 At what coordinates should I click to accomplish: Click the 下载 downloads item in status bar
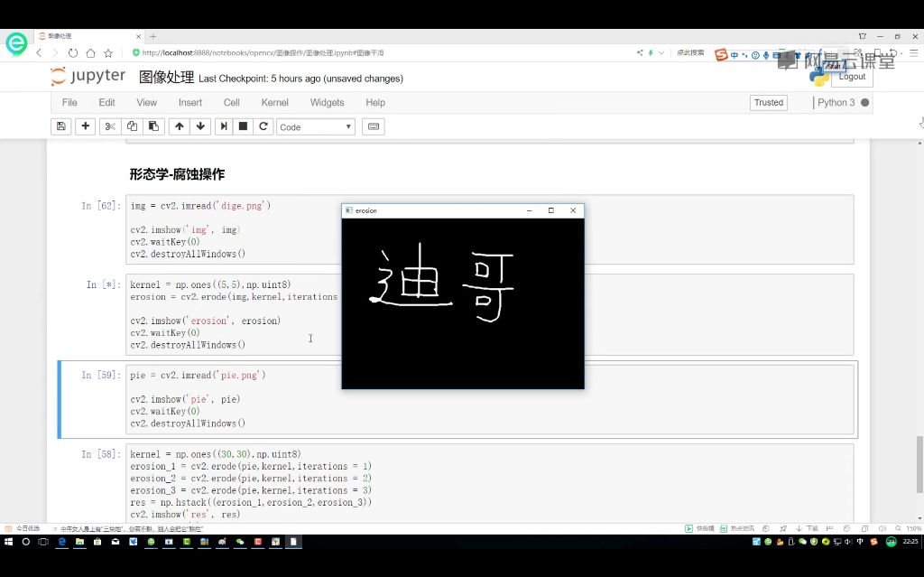[808, 528]
